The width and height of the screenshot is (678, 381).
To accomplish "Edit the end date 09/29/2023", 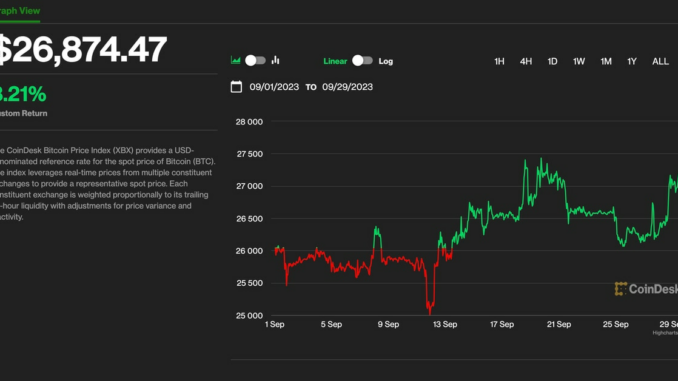I will tap(347, 87).
